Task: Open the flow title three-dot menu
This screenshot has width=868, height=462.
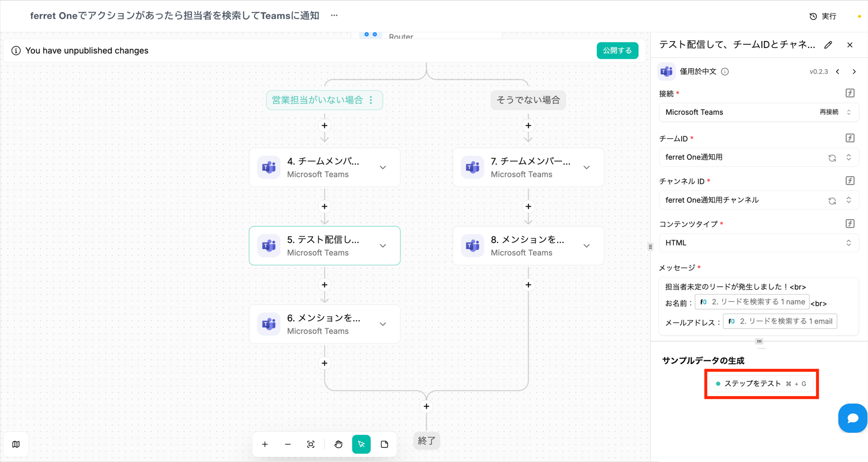Action: [x=334, y=16]
